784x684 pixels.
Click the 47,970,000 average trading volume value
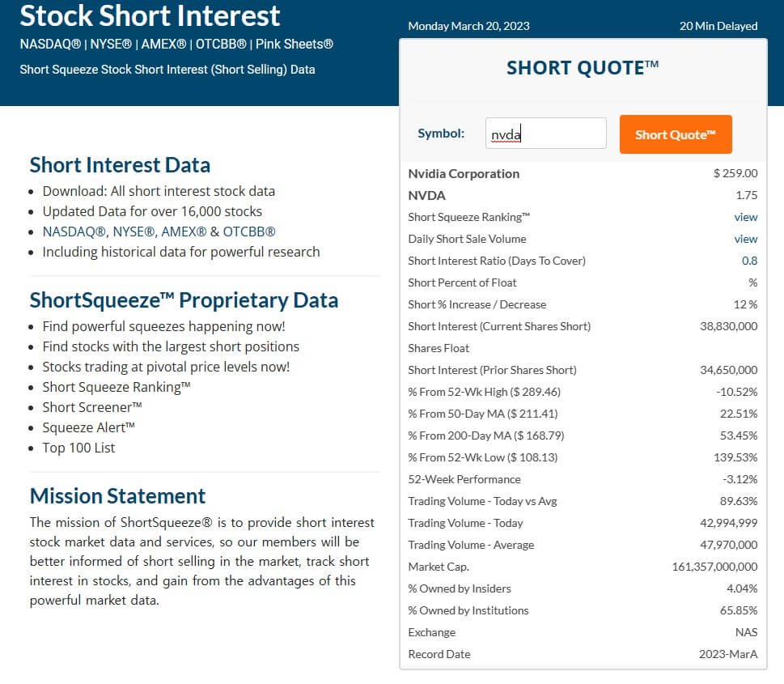tap(728, 545)
